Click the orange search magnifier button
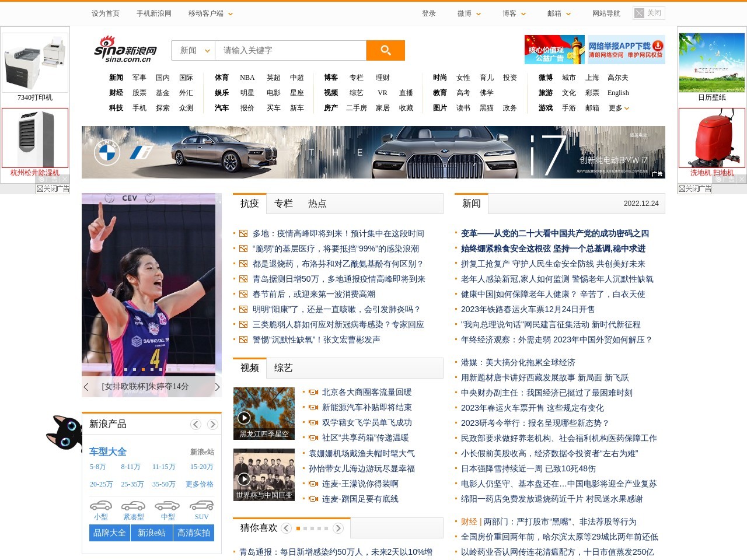747x560 pixels. coord(385,50)
